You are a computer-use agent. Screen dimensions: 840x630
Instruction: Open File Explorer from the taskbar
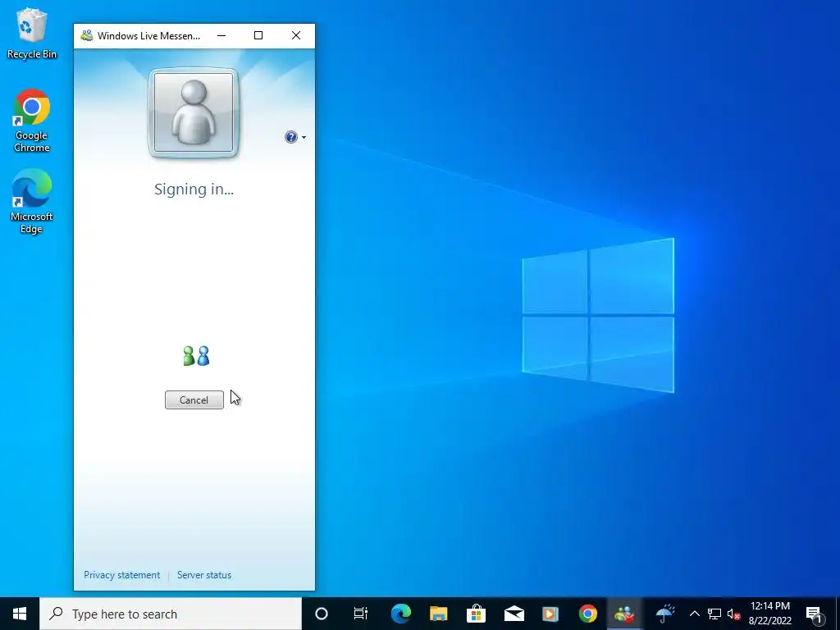coord(438,614)
